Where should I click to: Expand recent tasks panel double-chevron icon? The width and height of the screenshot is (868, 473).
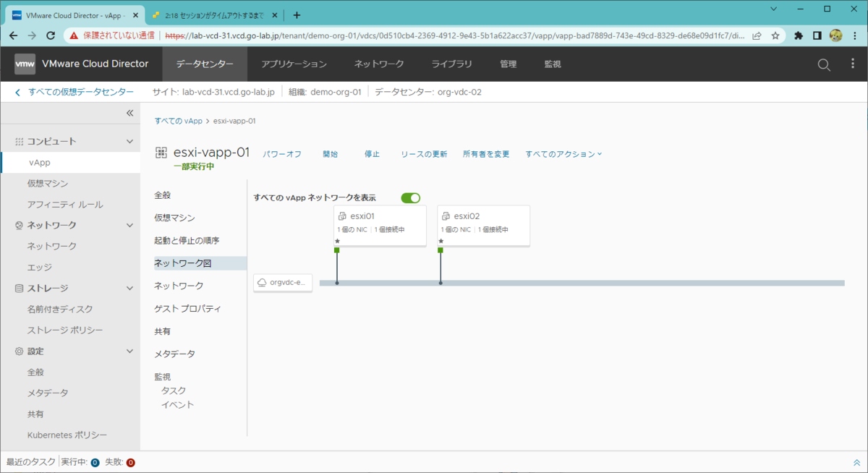[857, 462]
